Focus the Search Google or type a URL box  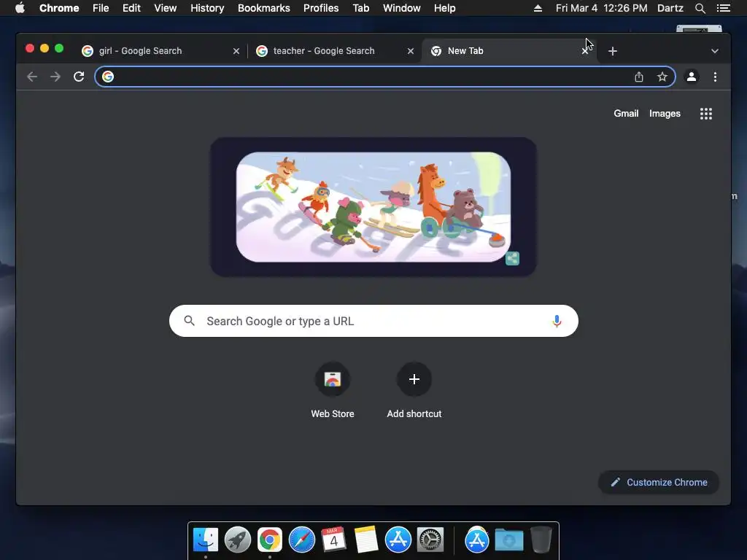coord(373,321)
